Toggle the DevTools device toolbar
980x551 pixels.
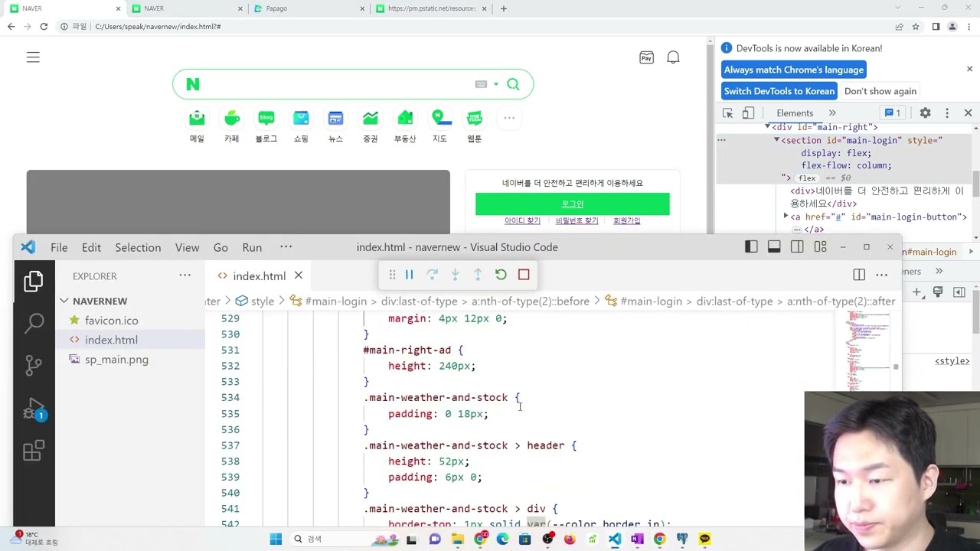click(748, 112)
